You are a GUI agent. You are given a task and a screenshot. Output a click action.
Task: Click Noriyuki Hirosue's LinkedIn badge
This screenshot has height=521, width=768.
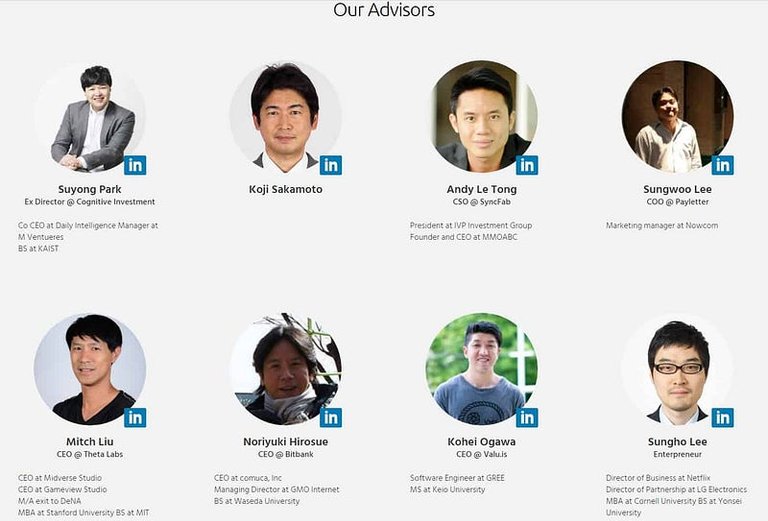click(x=331, y=417)
